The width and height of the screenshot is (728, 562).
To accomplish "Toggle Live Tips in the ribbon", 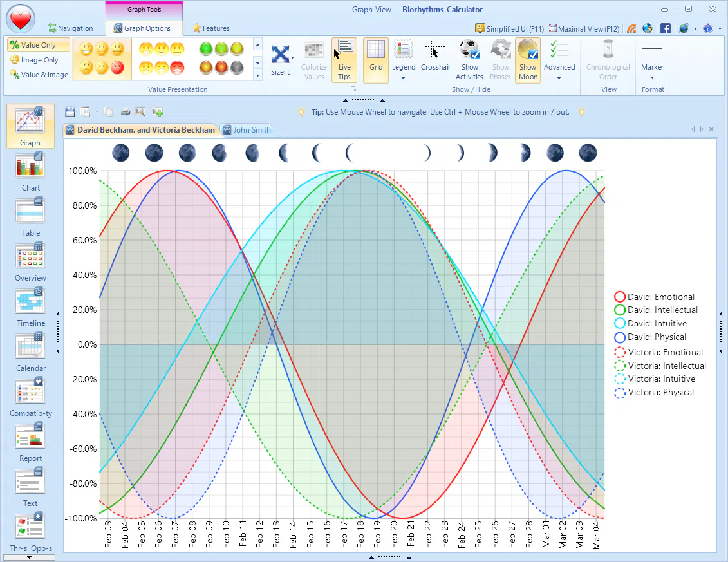I will (x=344, y=59).
